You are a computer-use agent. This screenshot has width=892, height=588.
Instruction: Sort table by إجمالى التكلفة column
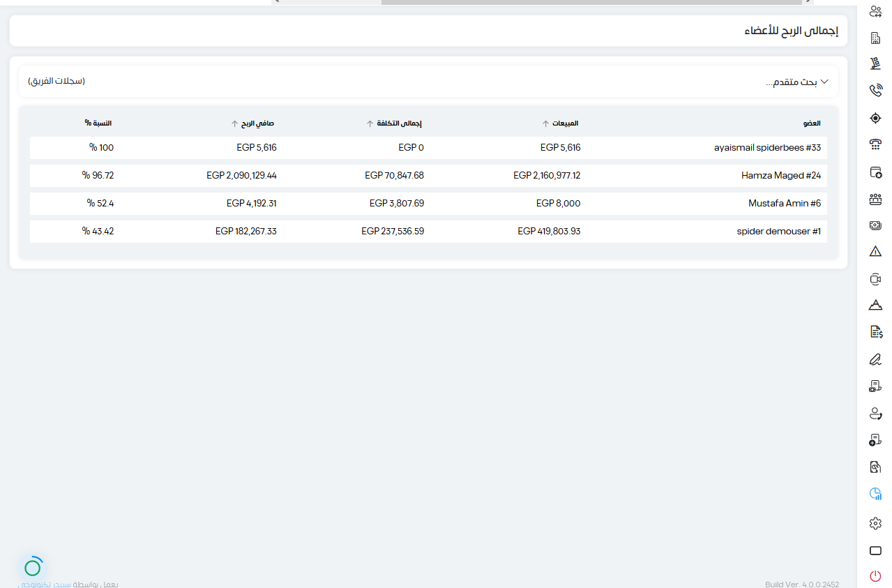click(x=394, y=123)
